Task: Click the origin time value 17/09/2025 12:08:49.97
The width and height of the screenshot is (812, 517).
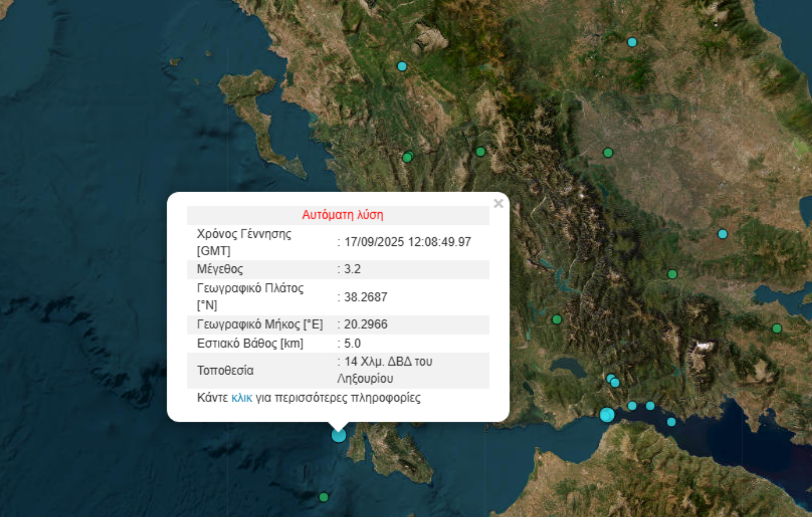Action: click(407, 242)
